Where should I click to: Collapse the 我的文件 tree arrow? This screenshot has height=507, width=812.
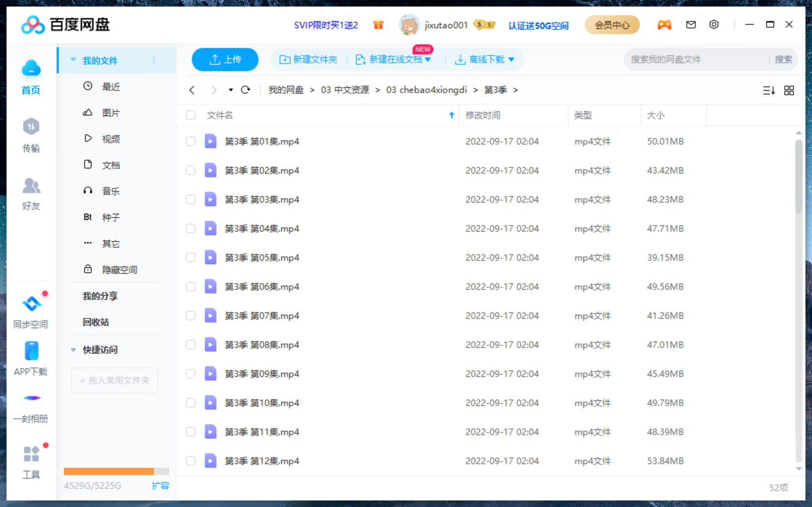point(73,60)
